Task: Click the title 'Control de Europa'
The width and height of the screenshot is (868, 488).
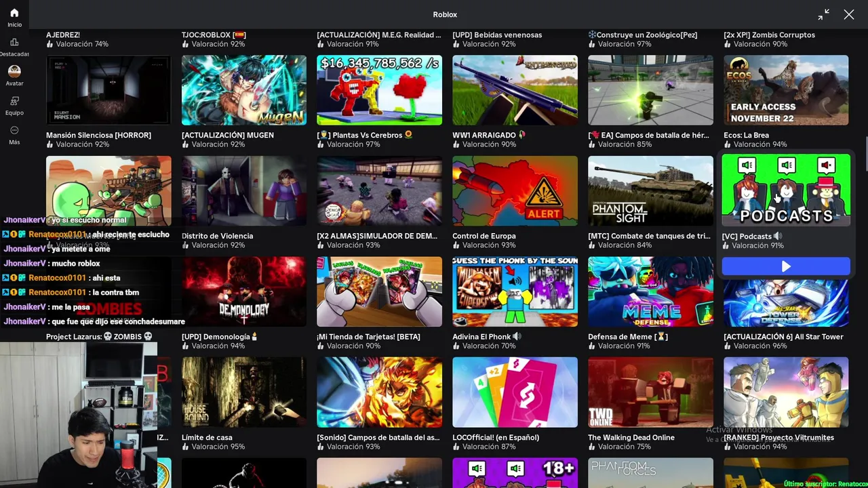Action: point(484,236)
